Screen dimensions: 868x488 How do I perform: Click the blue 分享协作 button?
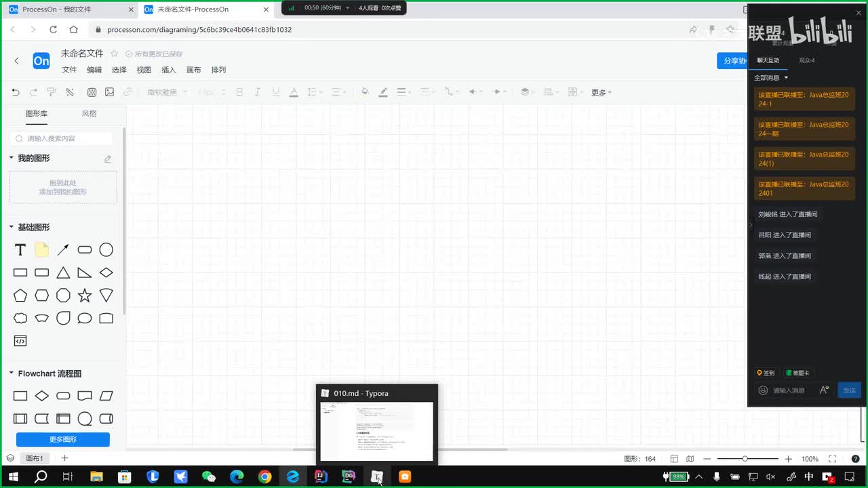[732, 61]
